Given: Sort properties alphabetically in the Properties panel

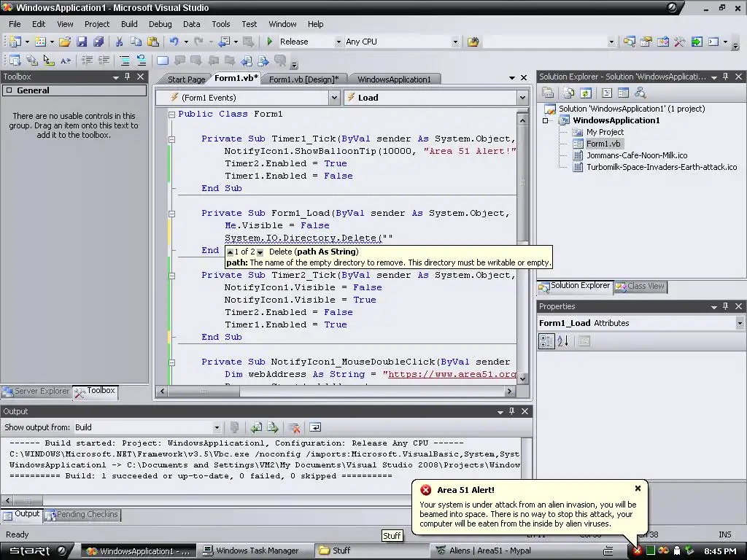Looking at the screenshot, I should pos(563,341).
